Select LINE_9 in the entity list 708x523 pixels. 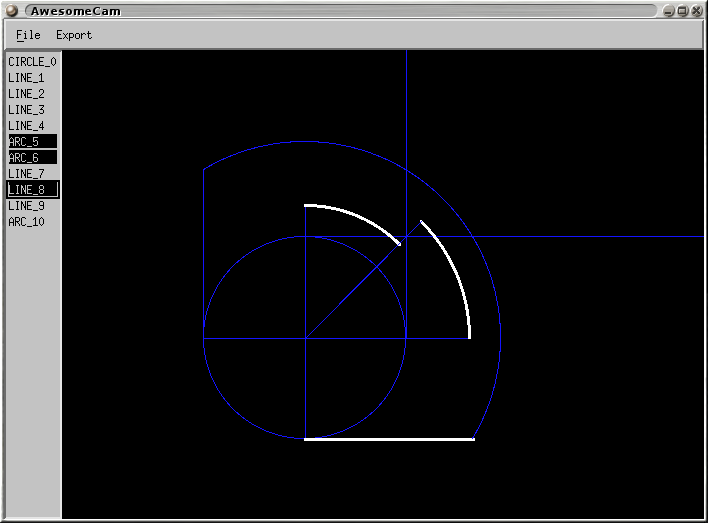33,205
